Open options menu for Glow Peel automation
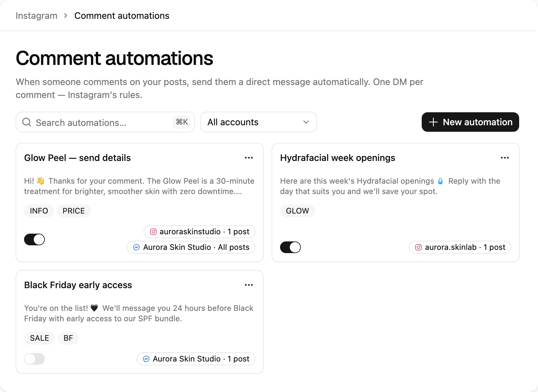538x392 pixels. (249, 158)
